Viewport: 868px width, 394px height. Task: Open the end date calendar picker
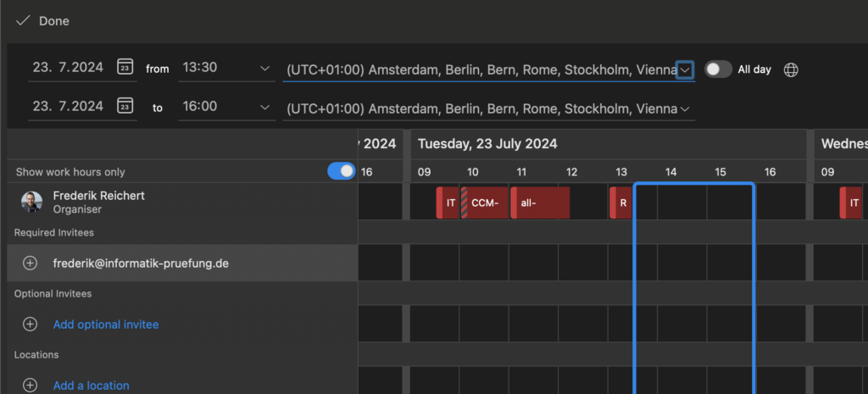pyautogui.click(x=125, y=106)
